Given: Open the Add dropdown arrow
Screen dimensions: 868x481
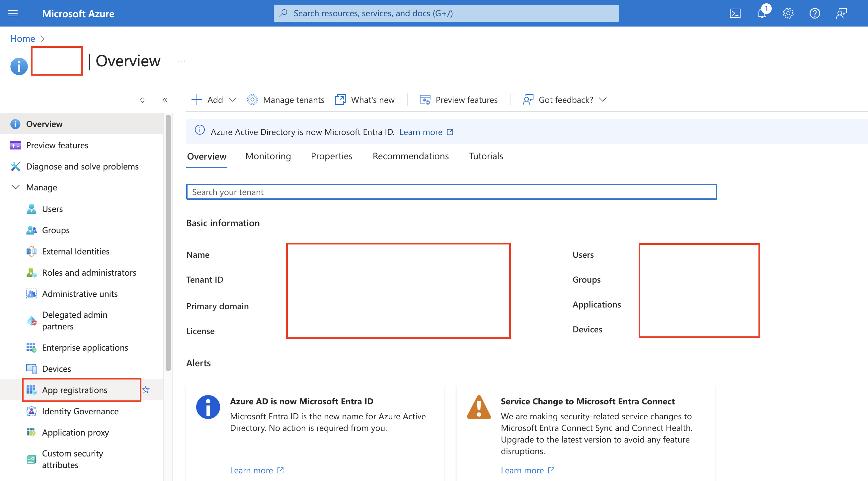Looking at the screenshot, I should 232,100.
